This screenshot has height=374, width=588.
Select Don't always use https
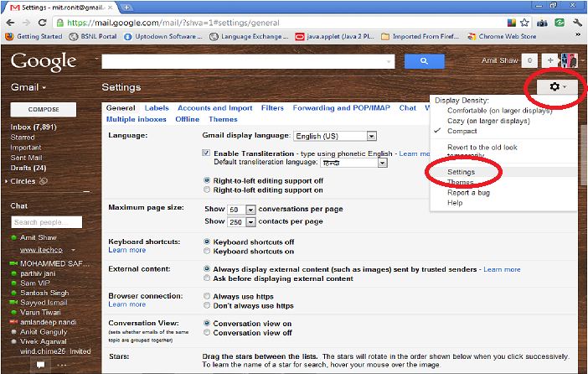(x=207, y=305)
